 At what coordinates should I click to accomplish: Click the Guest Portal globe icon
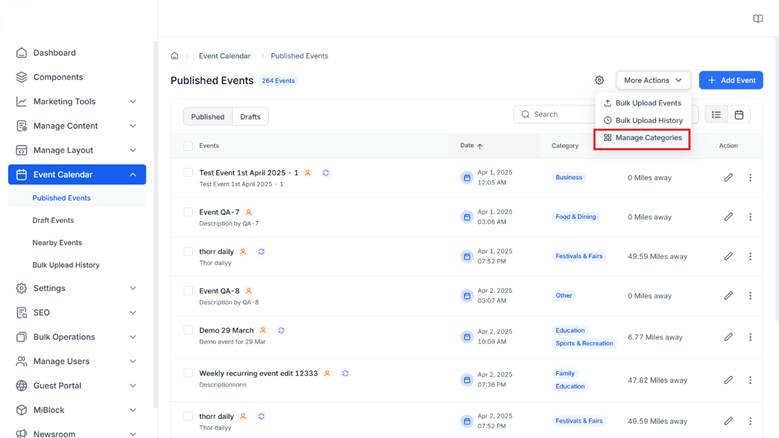pyautogui.click(x=21, y=385)
